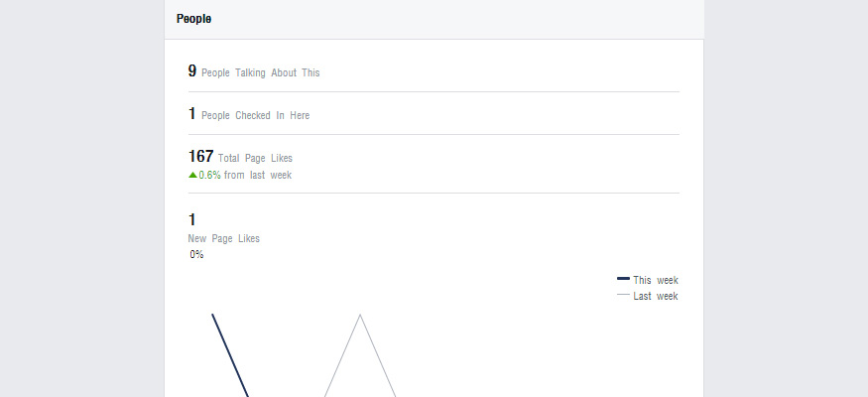Click the 167 total likes number
868x397 pixels.
coord(201,156)
